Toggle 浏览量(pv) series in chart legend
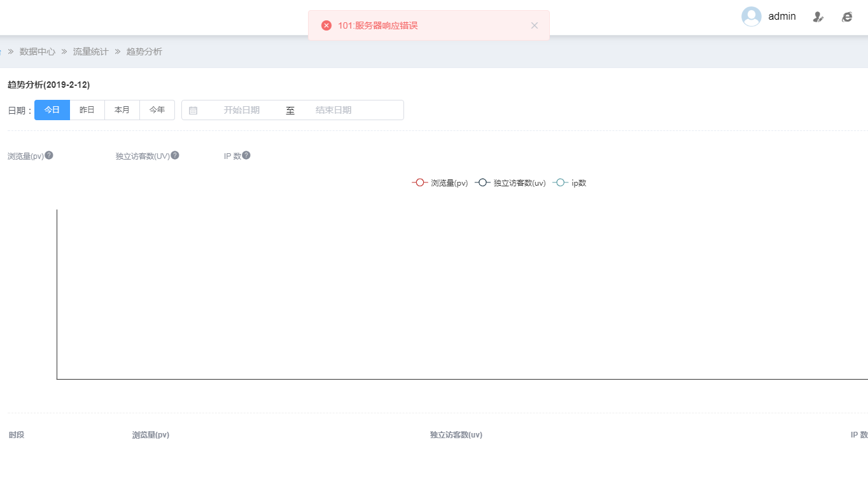The width and height of the screenshot is (868, 489). 440,183
